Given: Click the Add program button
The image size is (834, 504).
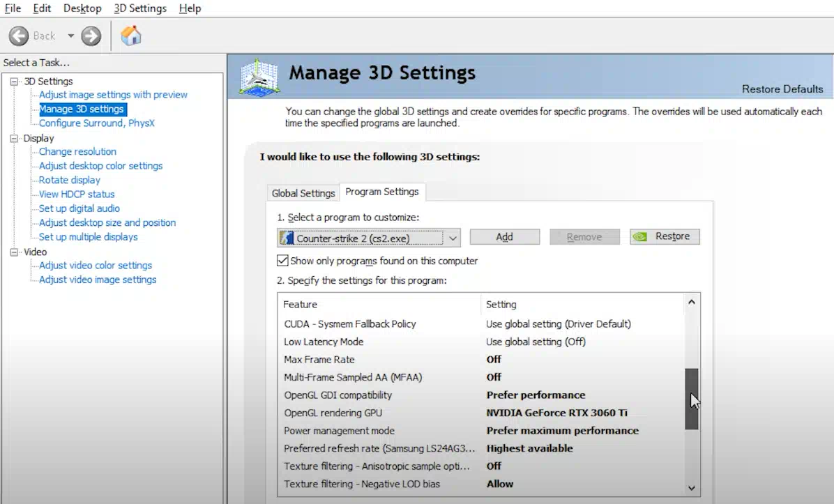Looking at the screenshot, I should 504,237.
